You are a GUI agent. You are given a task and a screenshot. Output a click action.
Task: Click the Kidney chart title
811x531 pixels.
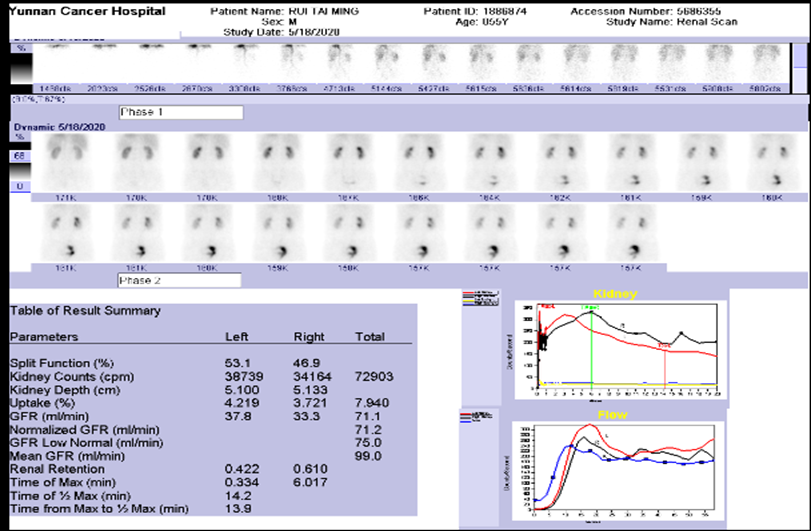[615, 294]
